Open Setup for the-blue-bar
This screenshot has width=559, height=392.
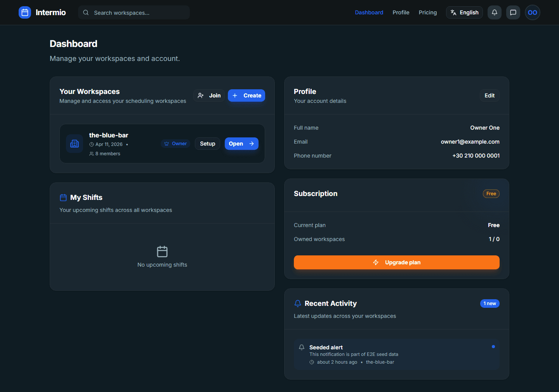(x=208, y=144)
